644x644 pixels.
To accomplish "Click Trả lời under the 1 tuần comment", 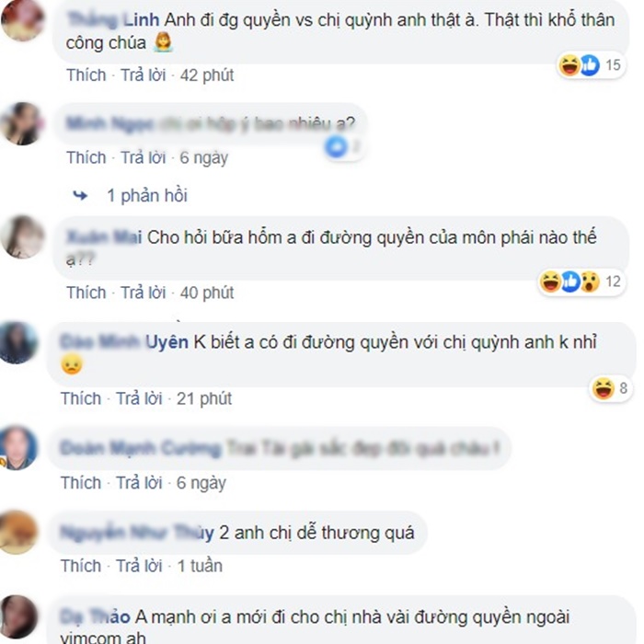I will (139, 566).
